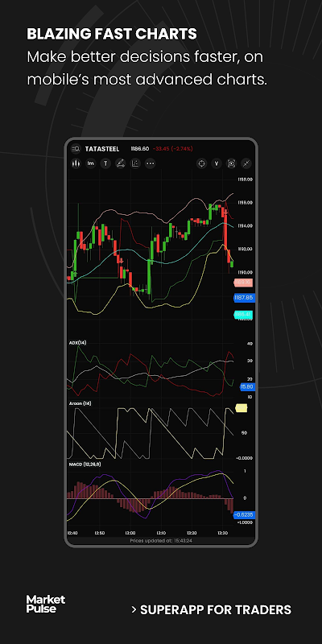
Task: Tap the TATASTEEL symbol name
Action: [x=102, y=149]
